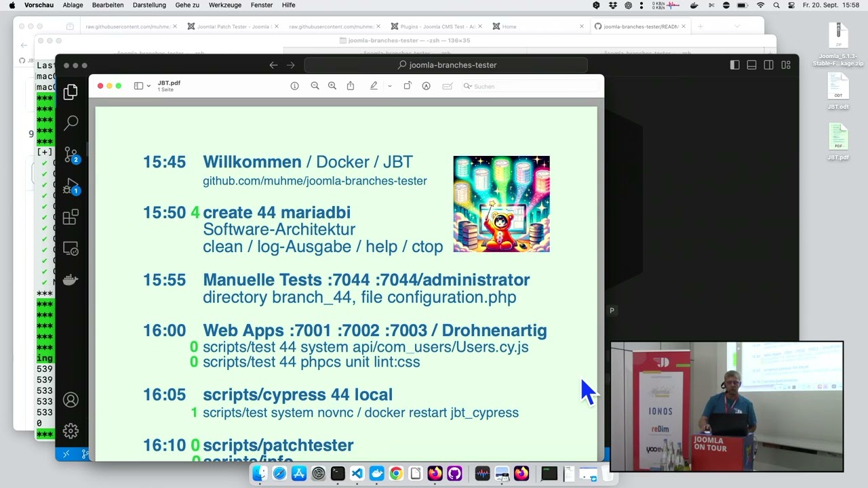Go back in VS Code navigation history
868x488 pixels.
pos(273,65)
